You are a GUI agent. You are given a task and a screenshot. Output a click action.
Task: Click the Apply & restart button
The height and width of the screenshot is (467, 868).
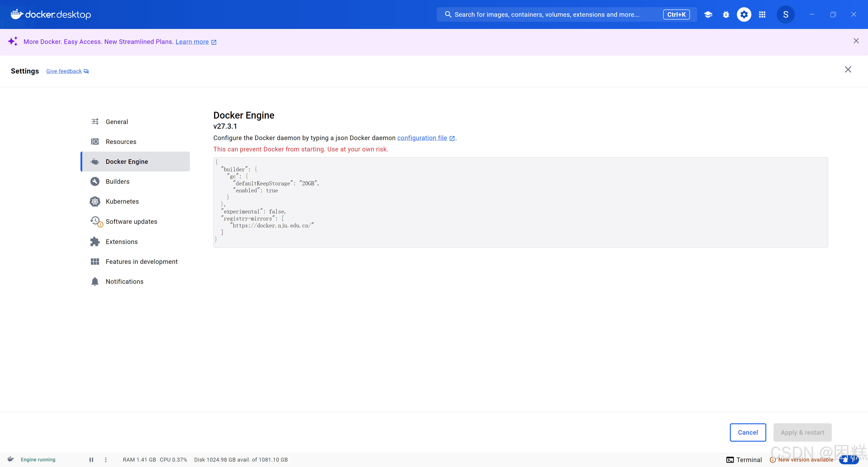[x=802, y=432]
